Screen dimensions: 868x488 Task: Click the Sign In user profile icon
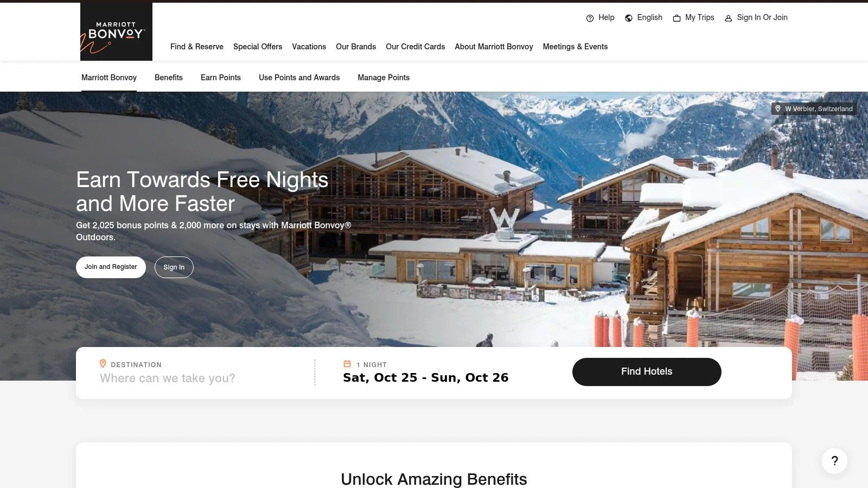click(729, 18)
